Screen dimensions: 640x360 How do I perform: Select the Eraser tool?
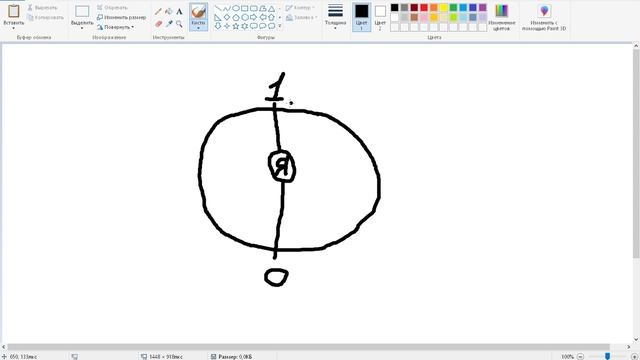[158, 24]
